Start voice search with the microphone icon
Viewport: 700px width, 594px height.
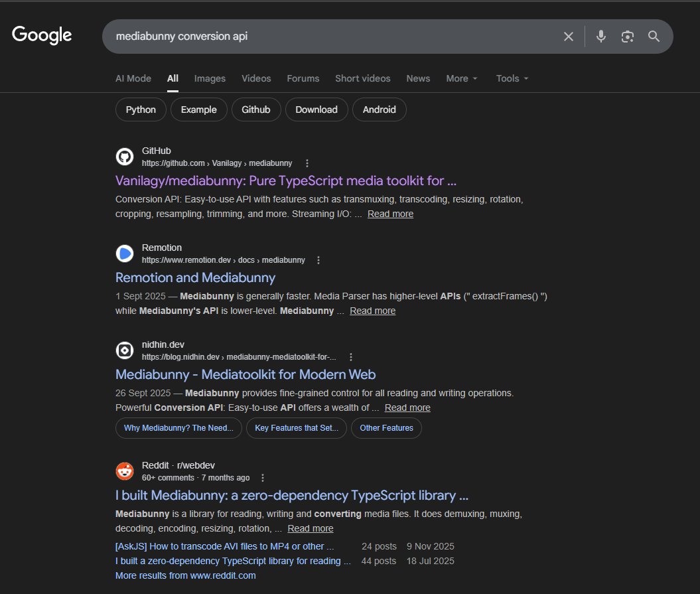click(x=601, y=37)
